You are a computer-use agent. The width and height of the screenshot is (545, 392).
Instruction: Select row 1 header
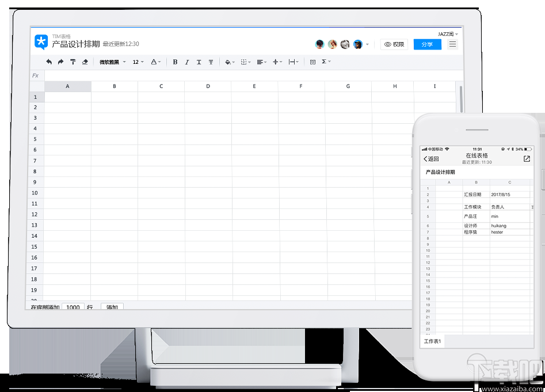point(36,97)
